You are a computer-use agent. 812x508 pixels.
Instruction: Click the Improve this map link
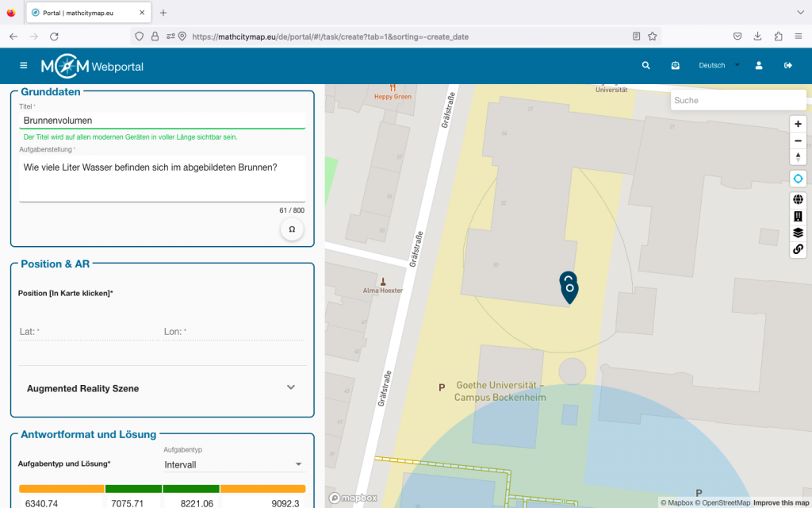click(x=780, y=502)
